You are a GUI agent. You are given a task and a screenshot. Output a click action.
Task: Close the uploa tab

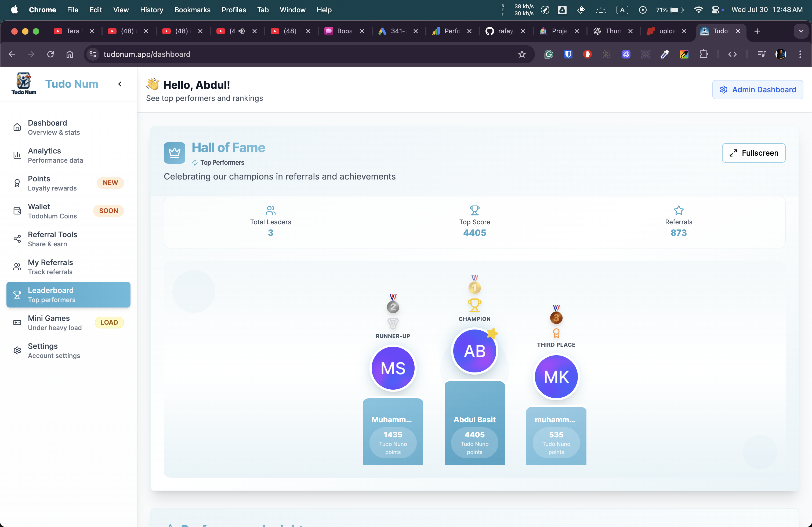click(684, 31)
